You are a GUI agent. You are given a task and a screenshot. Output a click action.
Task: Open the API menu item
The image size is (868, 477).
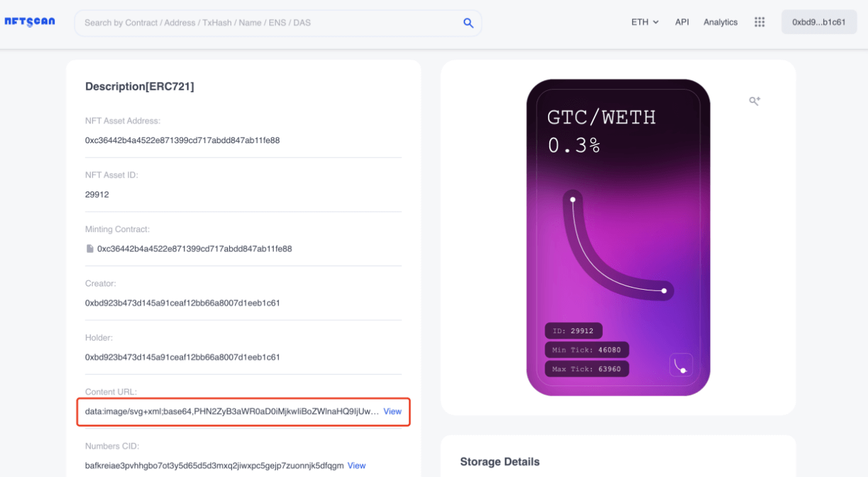[682, 22]
